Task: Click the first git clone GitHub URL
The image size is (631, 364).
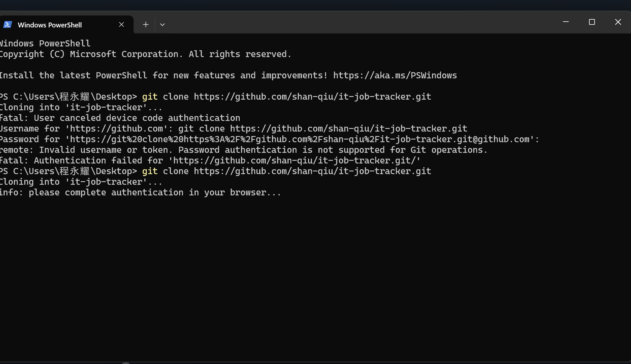Action: pos(312,97)
